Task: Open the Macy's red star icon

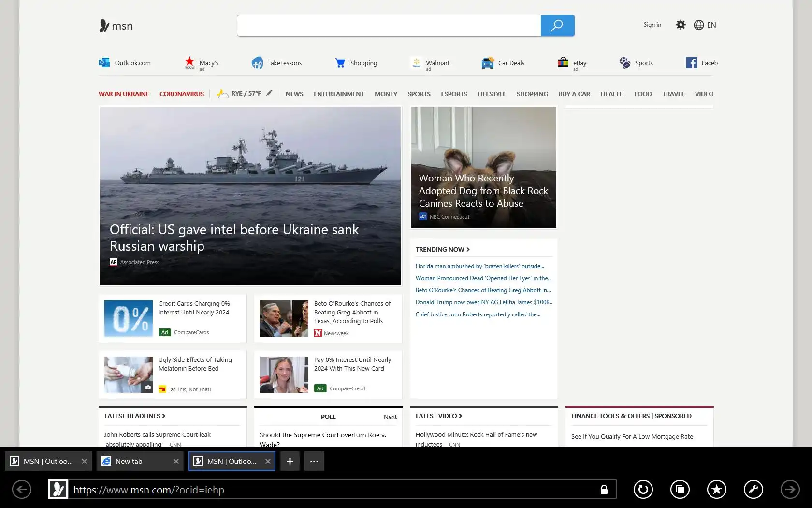Action: [189, 62]
